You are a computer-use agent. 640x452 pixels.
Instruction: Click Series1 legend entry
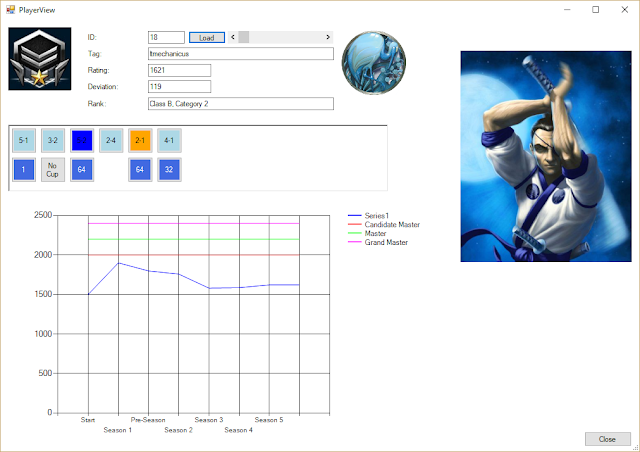click(x=369, y=216)
